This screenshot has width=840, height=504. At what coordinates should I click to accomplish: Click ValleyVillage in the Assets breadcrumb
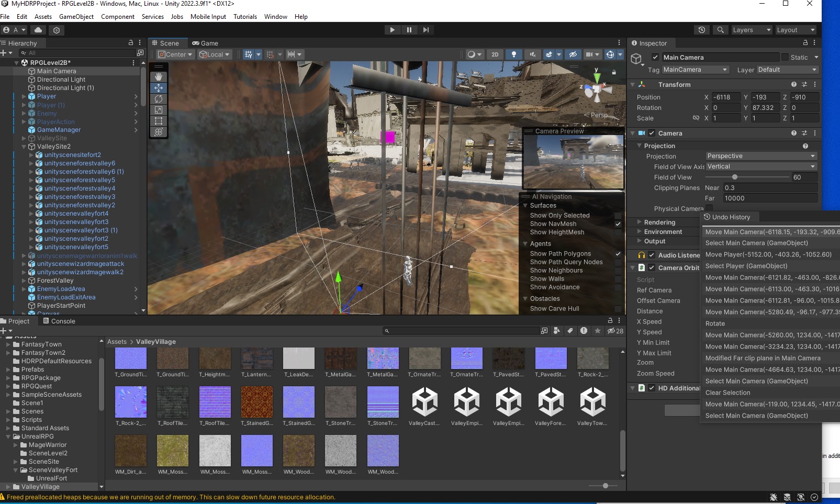tap(156, 342)
